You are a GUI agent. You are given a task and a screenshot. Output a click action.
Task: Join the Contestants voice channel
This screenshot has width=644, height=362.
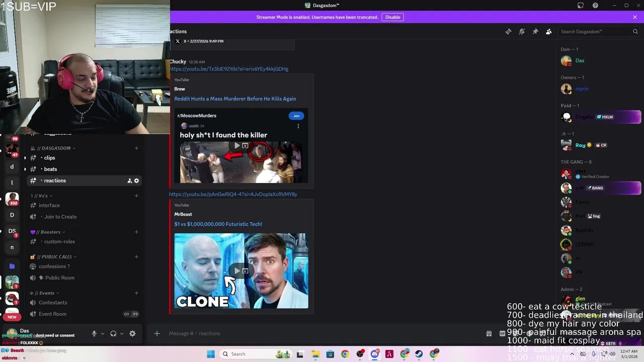point(84,303)
